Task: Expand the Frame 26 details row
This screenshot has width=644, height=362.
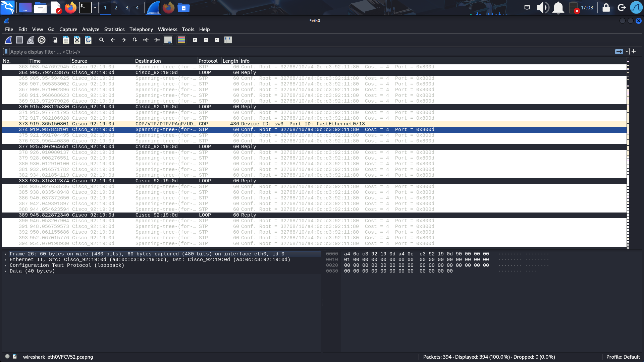Action: pos(5,254)
